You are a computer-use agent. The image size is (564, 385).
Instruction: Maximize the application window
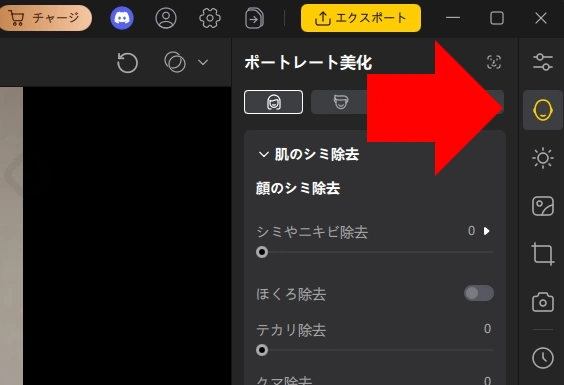tap(497, 18)
